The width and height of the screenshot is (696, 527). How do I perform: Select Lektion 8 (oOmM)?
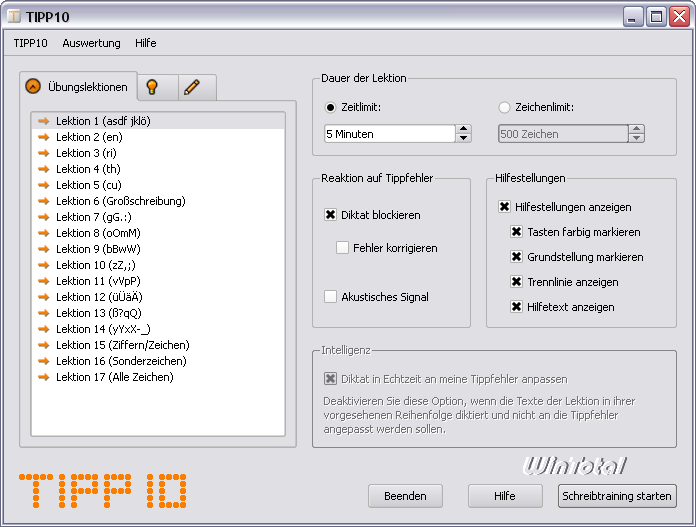158,233
